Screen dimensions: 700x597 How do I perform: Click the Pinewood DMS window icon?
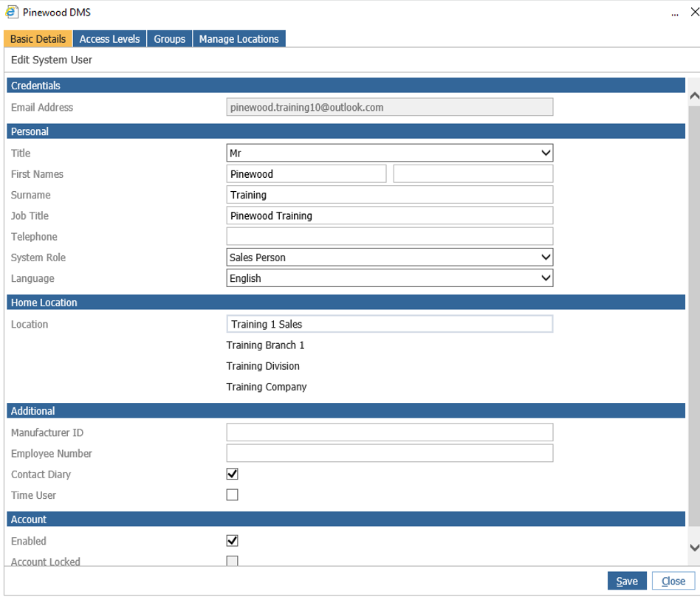[x=12, y=12]
